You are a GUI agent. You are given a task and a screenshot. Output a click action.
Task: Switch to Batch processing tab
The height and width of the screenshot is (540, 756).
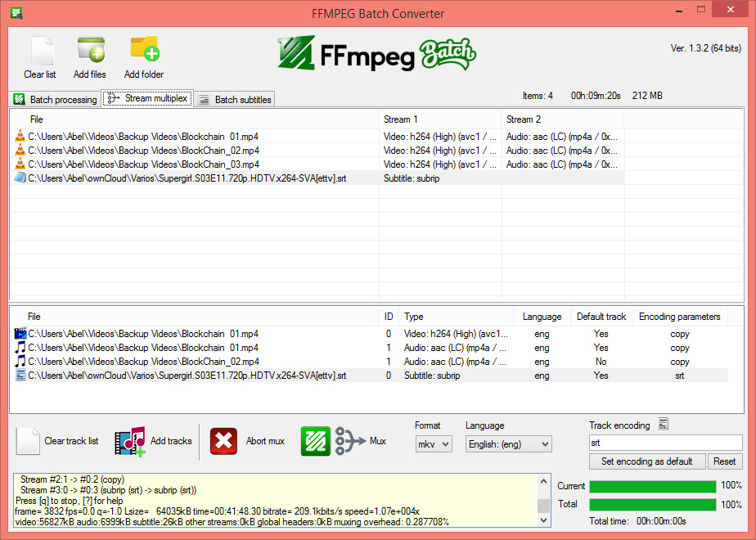[55, 99]
